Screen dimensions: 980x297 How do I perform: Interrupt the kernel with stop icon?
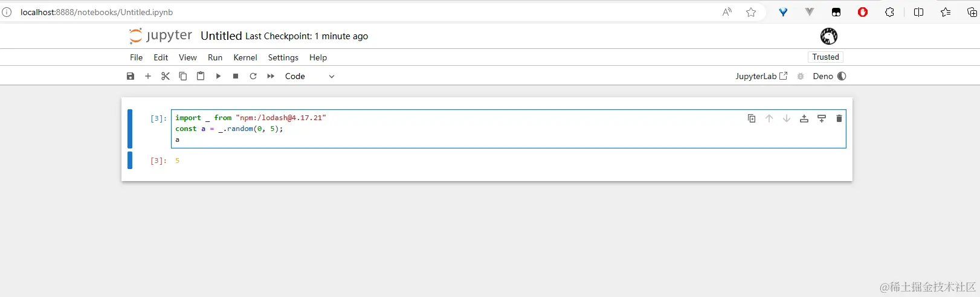pyautogui.click(x=236, y=76)
